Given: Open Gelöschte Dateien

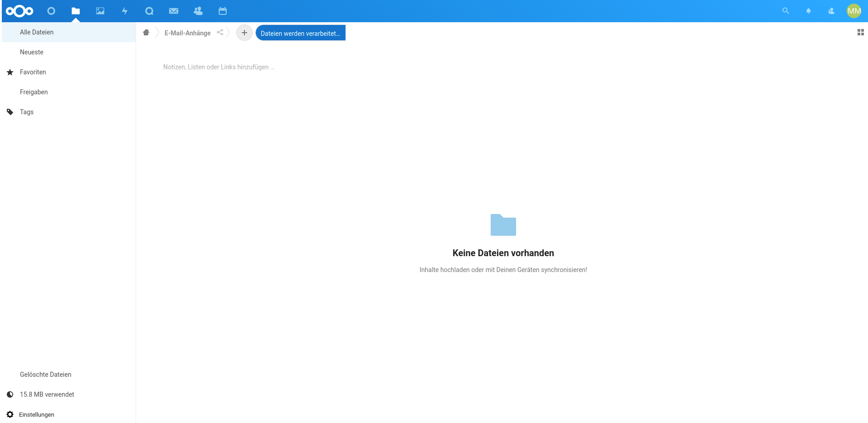Looking at the screenshot, I should (x=68, y=374).
